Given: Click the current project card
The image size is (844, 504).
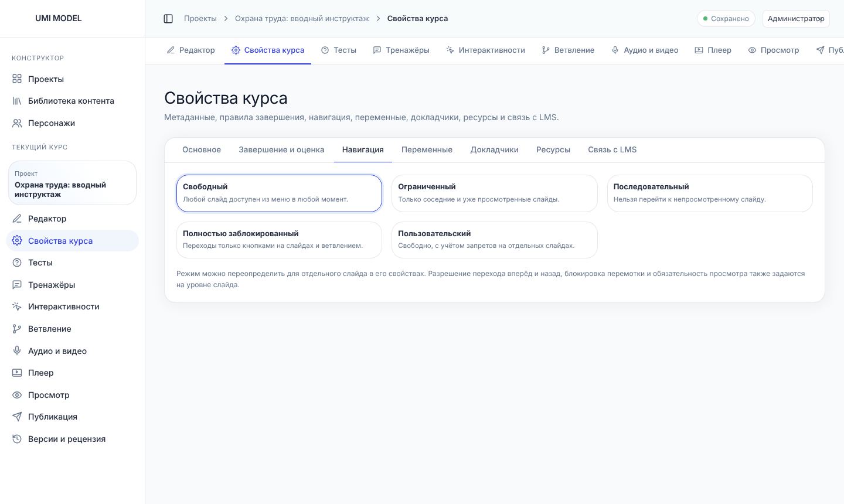Looking at the screenshot, I should coord(72,183).
